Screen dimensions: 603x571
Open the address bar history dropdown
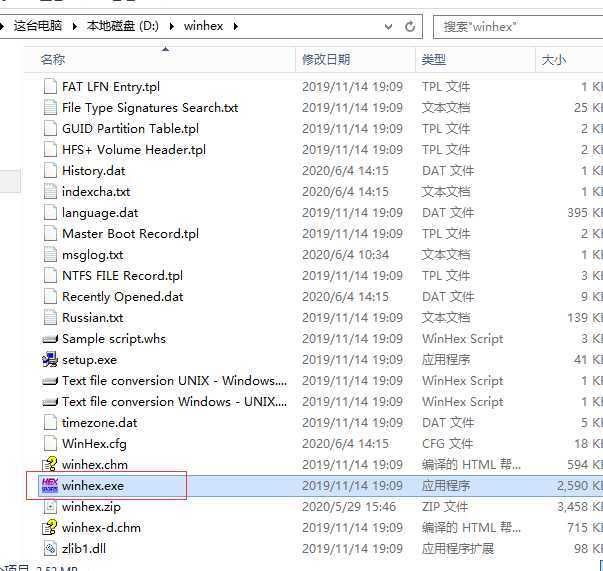tap(388, 27)
